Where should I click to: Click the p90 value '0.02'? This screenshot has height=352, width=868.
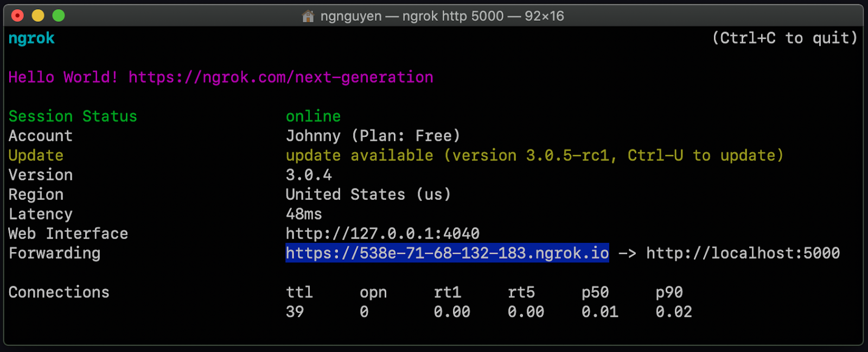[674, 312]
